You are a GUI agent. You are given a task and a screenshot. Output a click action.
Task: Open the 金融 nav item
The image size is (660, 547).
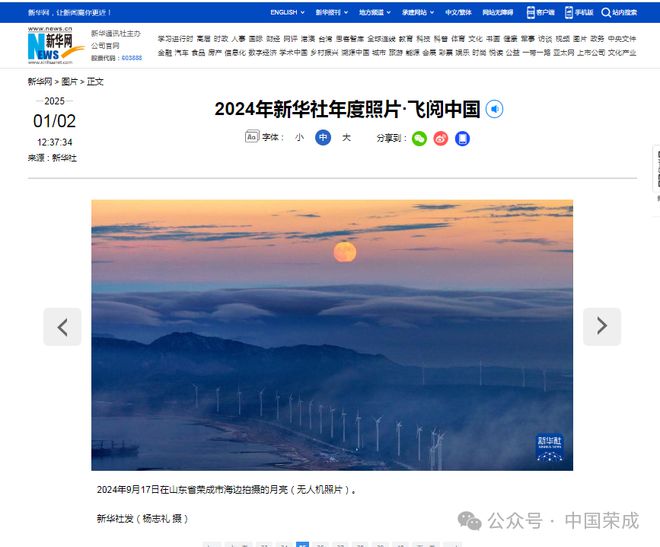pyautogui.click(x=165, y=53)
